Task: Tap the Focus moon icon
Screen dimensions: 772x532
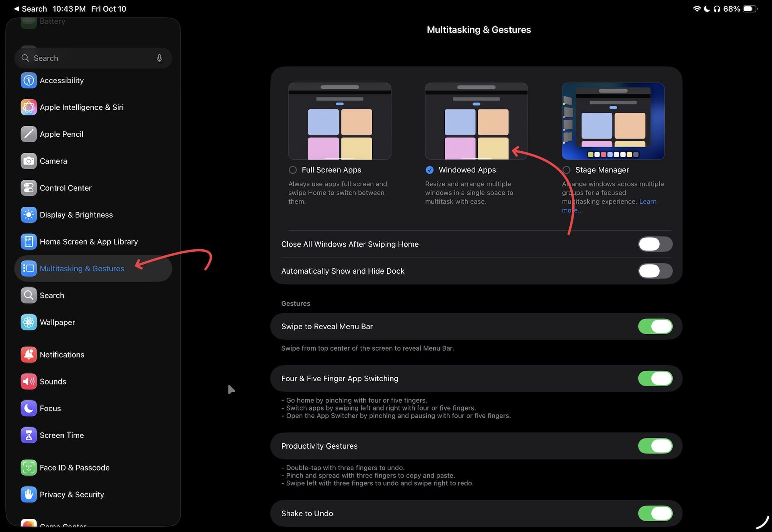Action: (x=29, y=409)
